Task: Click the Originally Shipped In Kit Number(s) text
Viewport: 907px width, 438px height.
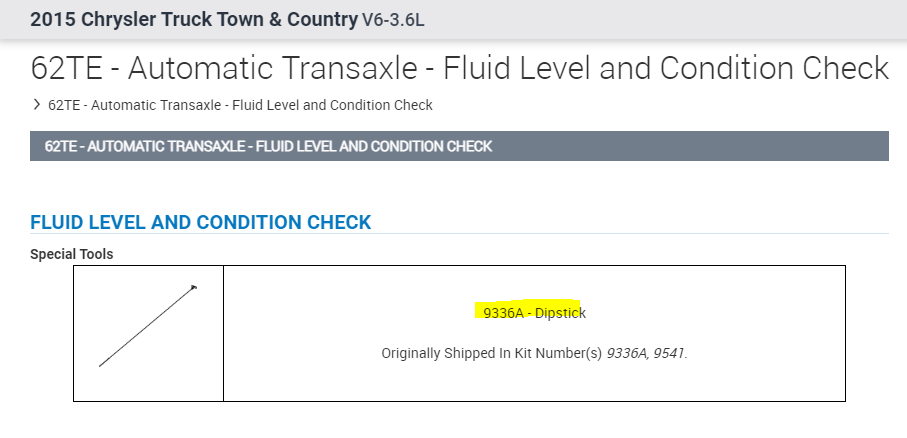Action: [492, 353]
